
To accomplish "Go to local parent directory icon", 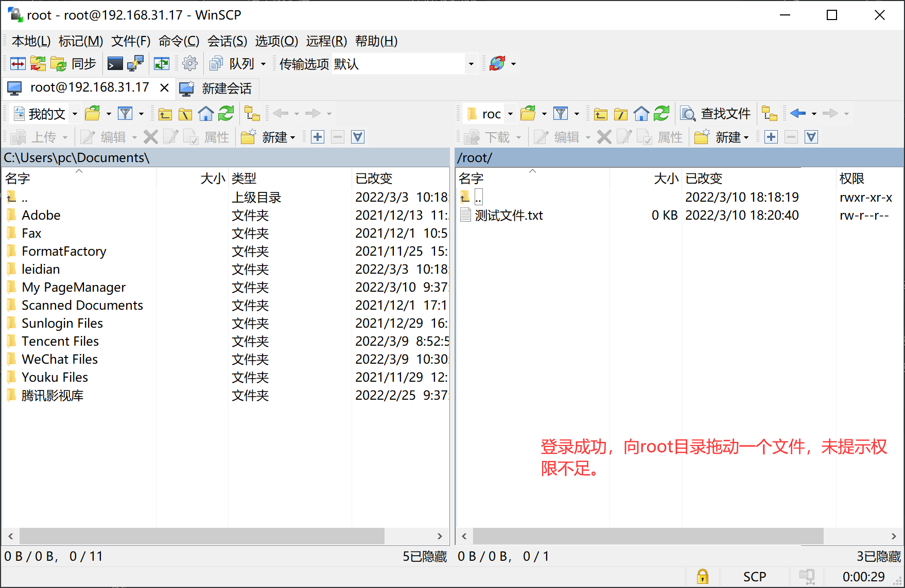I will (x=165, y=114).
